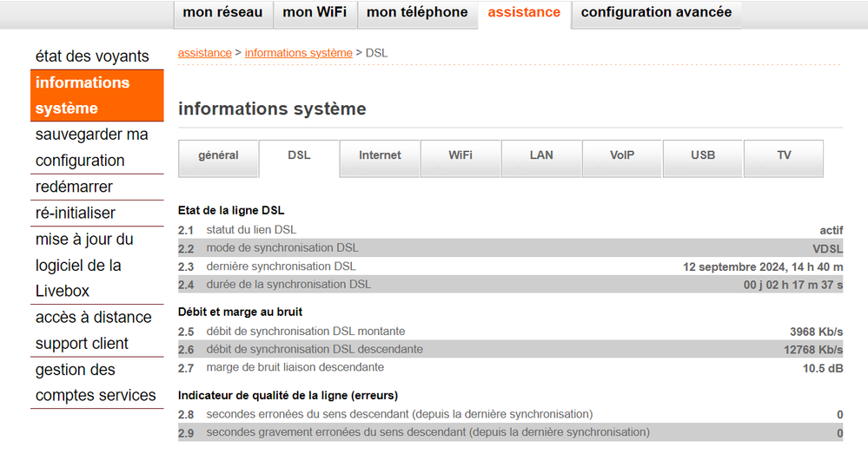Switch to the général tab
The image size is (868, 454).
click(x=218, y=156)
